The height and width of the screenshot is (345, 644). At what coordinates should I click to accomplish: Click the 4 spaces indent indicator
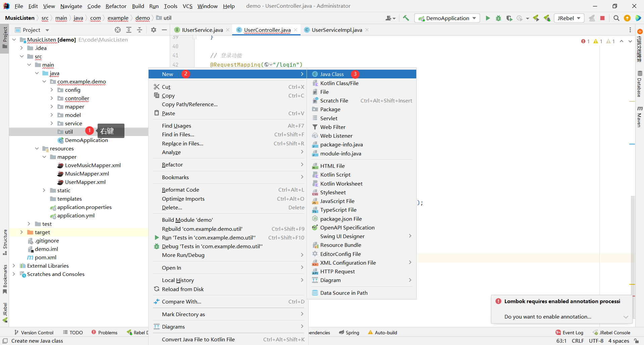click(619, 341)
